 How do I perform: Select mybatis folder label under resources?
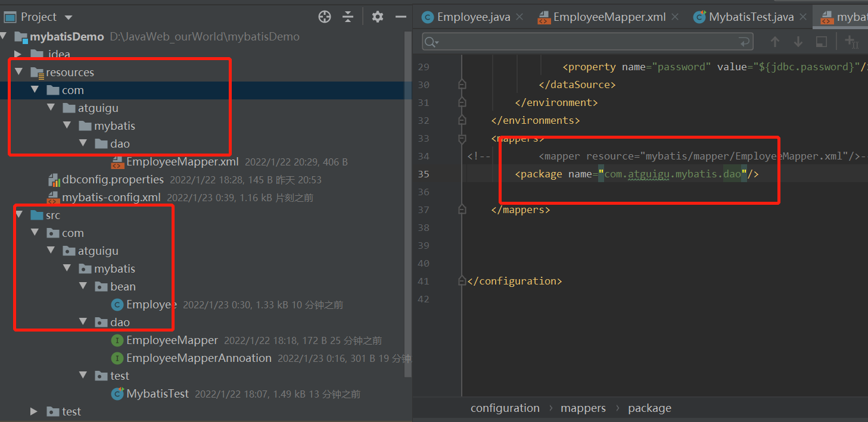[x=114, y=126]
